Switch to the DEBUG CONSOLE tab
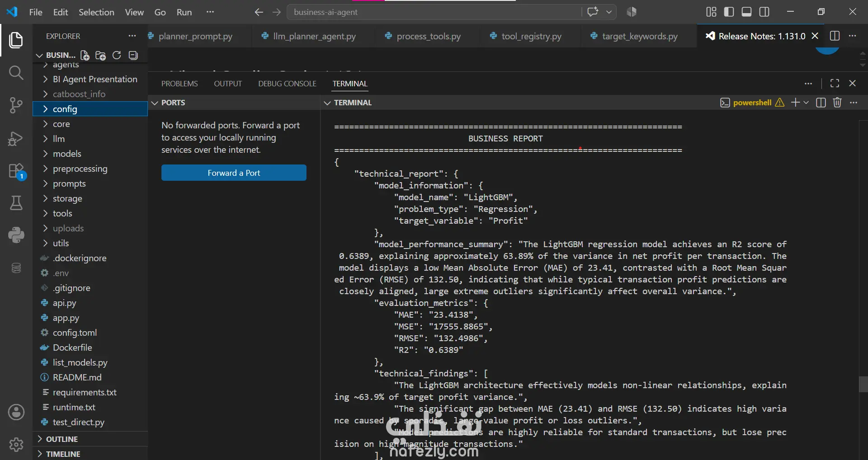Viewport: 868px width, 460px height. pyautogui.click(x=287, y=84)
